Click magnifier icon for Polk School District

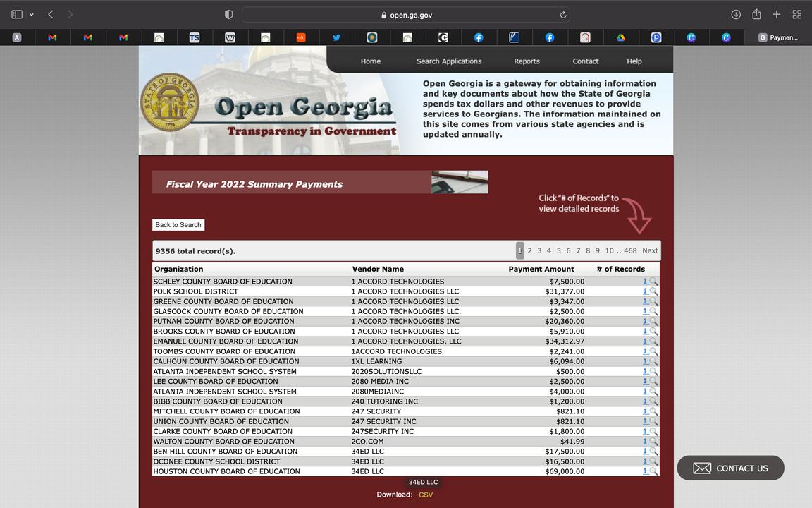(653, 291)
